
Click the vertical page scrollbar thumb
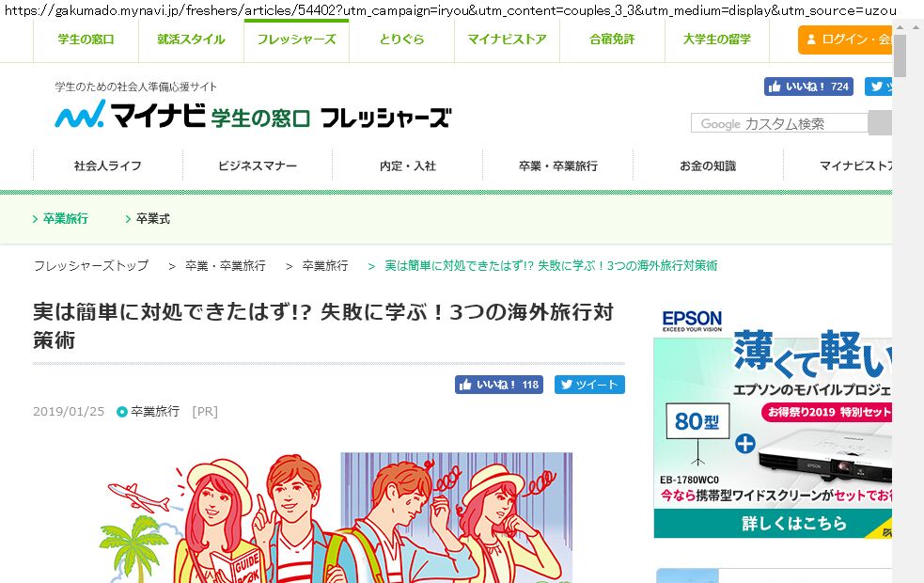tap(900, 55)
